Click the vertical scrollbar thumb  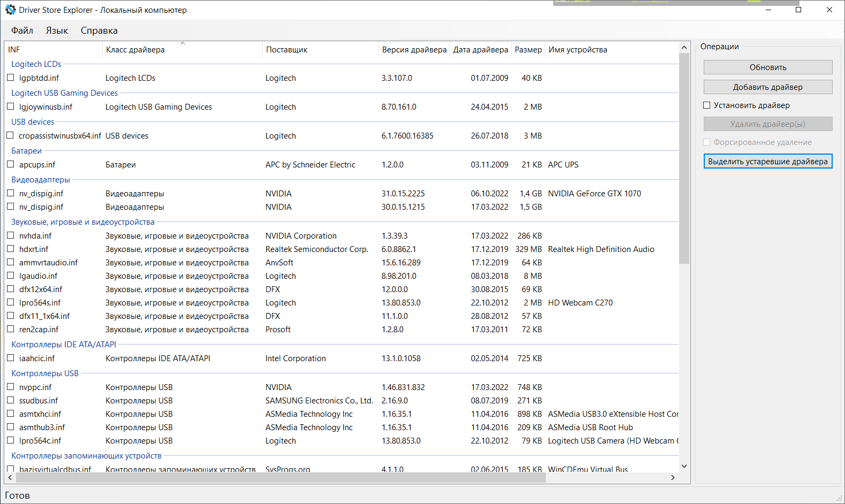tap(684, 158)
